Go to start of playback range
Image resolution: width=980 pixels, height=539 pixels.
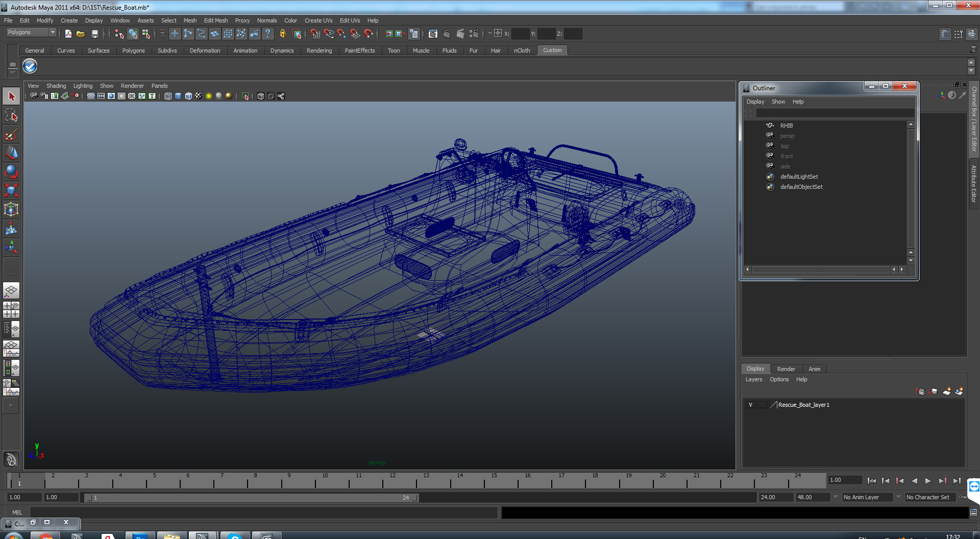(872, 481)
